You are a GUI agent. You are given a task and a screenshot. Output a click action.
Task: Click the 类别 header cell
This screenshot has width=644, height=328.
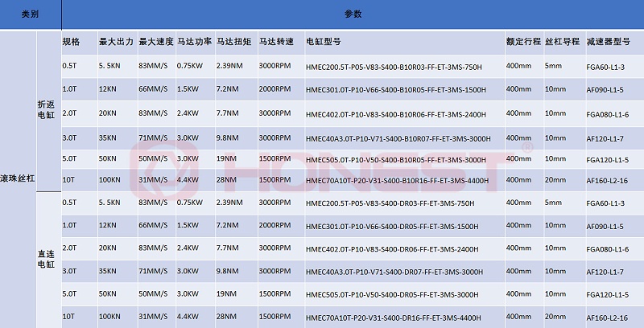[30, 14]
